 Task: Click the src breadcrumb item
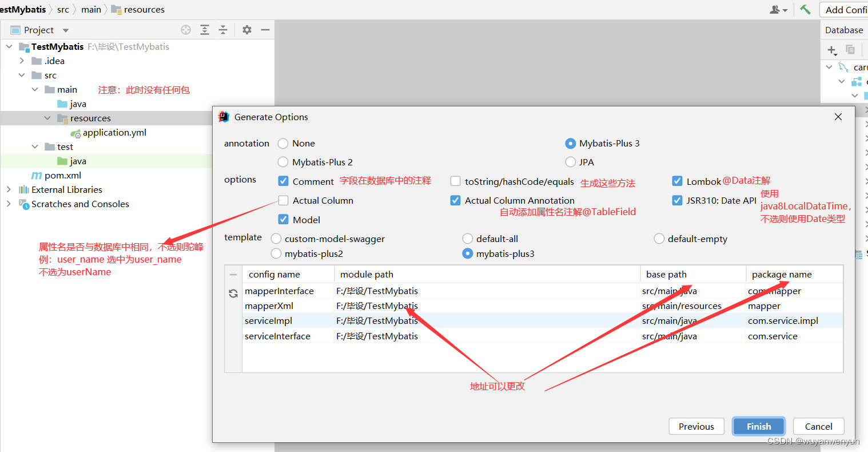[x=63, y=10]
